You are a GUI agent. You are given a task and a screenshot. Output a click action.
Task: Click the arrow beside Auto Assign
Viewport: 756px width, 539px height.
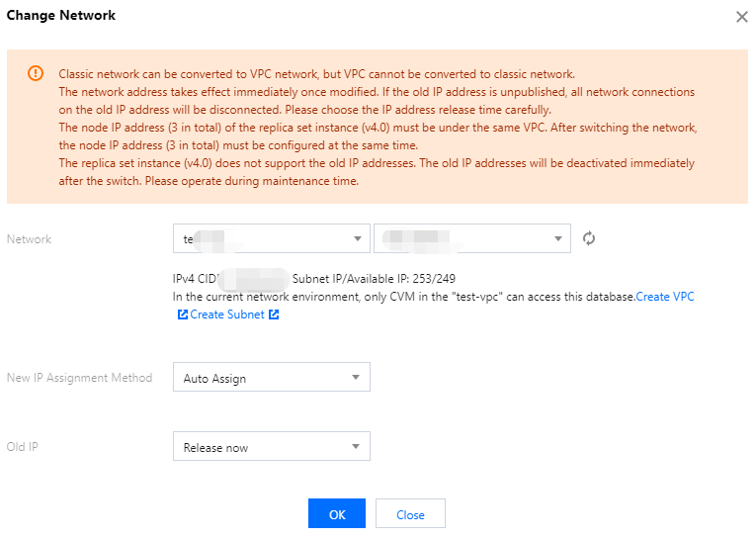tap(357, 378)
